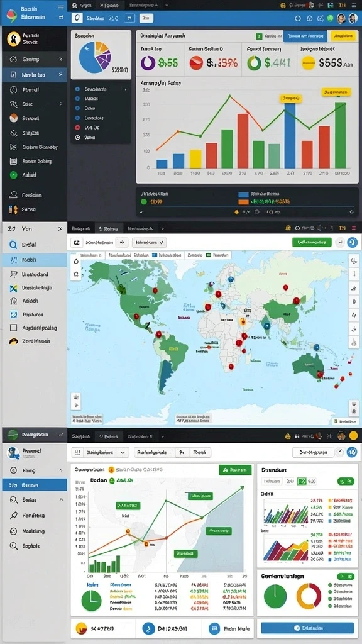Click the blue round icon right of map toolbar
This screenshot has width=362, height=644.
352,242
